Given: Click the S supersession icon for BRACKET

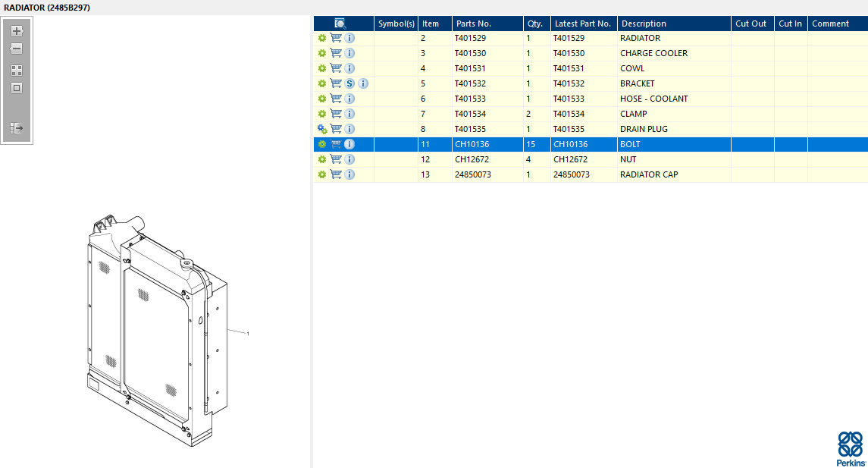Looking at the screenshot, I should click(349, 83).
